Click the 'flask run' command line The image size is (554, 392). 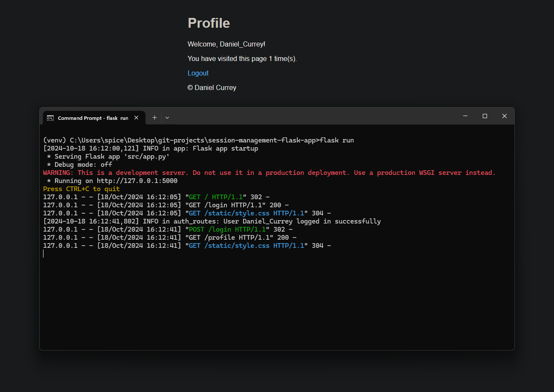point(198,140)
